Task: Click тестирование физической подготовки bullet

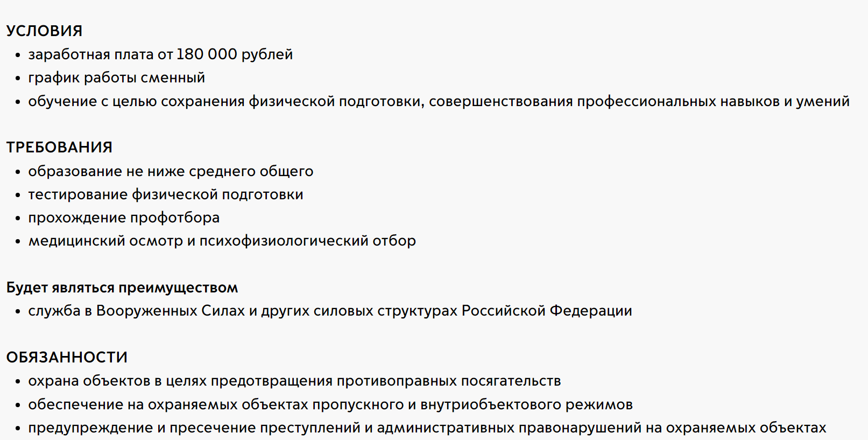Action: (166, 194)
